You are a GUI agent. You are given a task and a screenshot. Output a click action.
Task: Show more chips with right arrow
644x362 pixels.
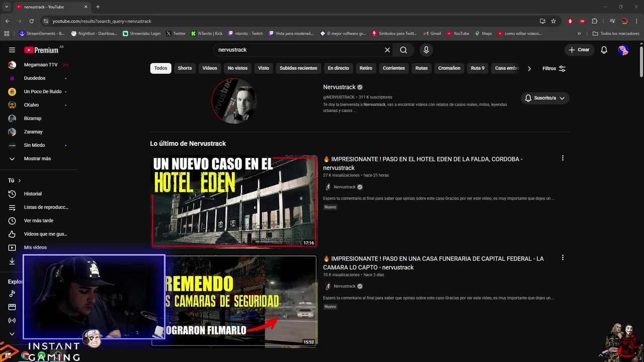click(x=529, y=68)
